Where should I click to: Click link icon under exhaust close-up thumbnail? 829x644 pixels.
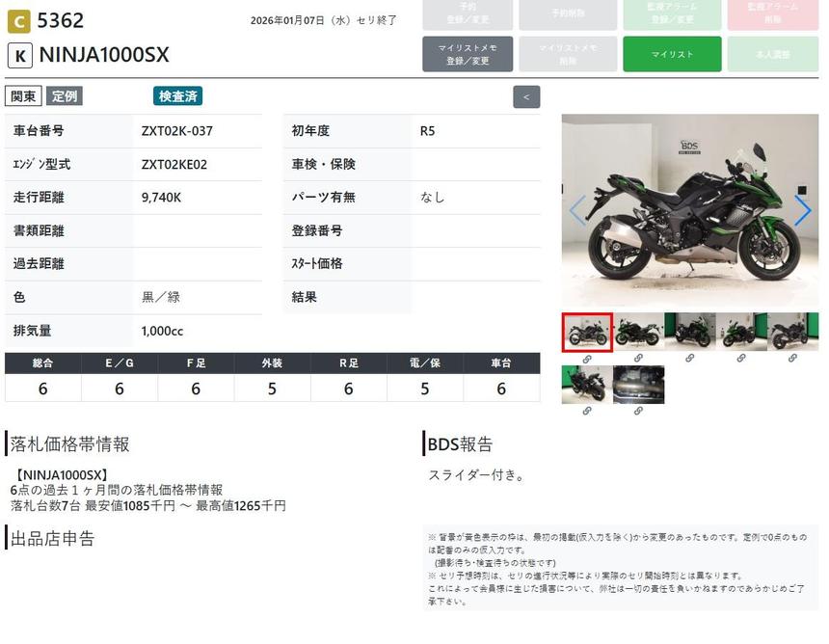638,411
